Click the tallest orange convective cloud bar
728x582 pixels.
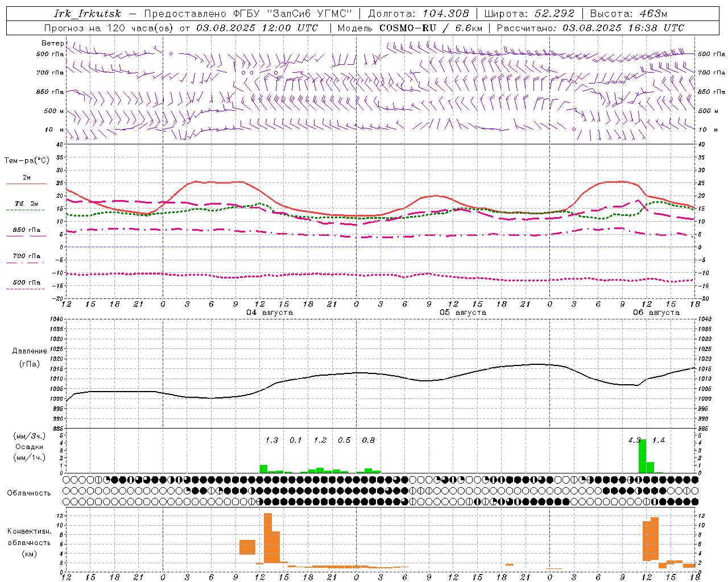click(x=268, y=538)
